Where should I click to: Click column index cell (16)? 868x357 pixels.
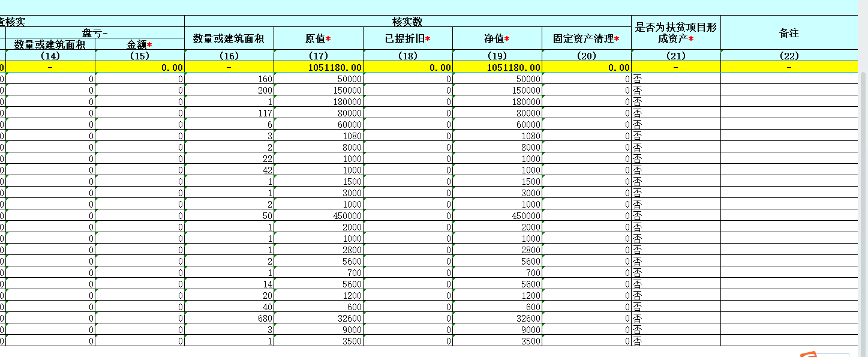point(229,56)
